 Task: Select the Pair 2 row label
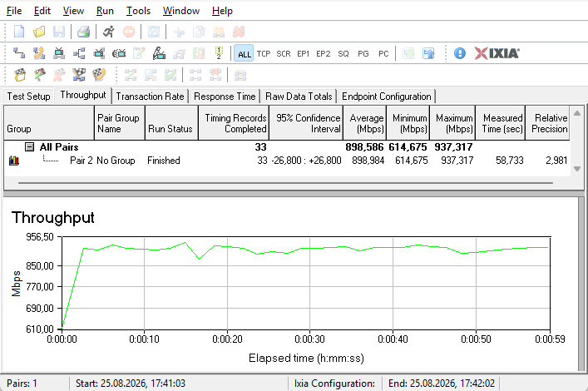coord(81,161)
